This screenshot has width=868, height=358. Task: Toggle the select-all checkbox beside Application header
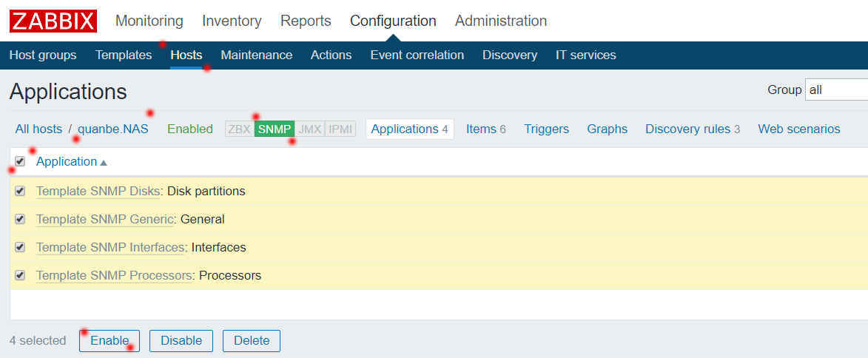(x=20, y=161)
